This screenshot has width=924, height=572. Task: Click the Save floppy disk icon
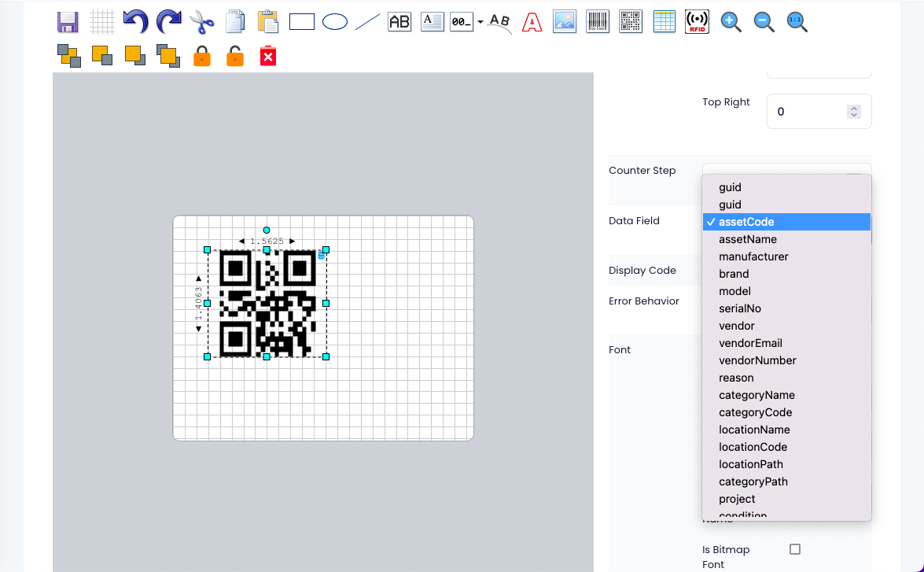(68, 22)
